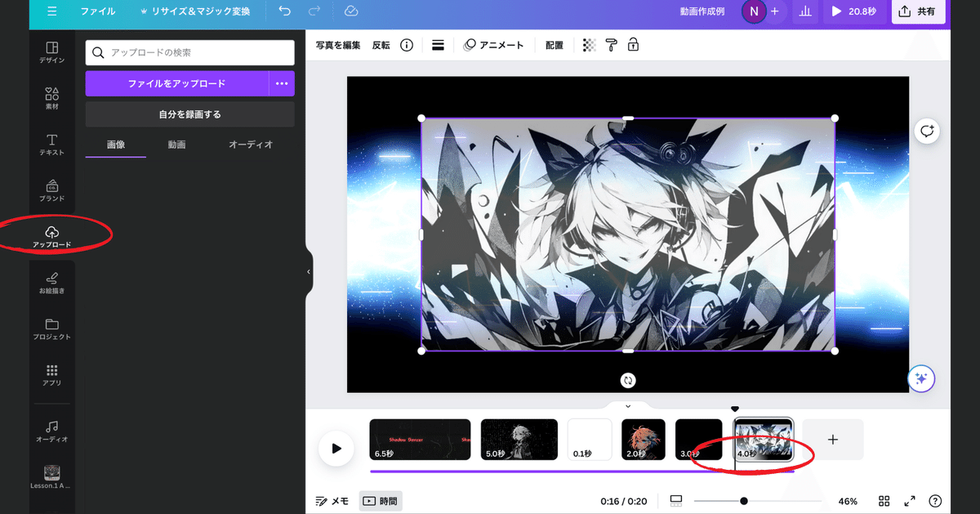
Task: Enter fullscreen presentation mode
Action: [910, 501]
